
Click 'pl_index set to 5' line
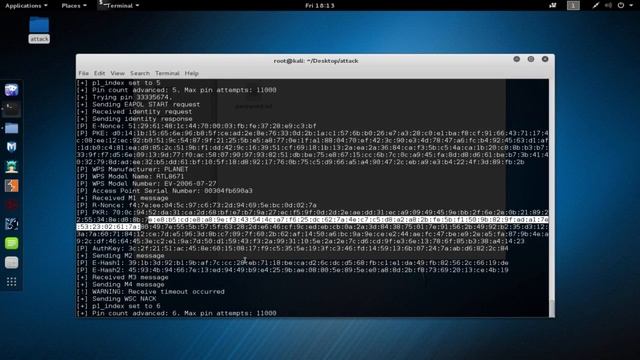[x=118, y=83]
